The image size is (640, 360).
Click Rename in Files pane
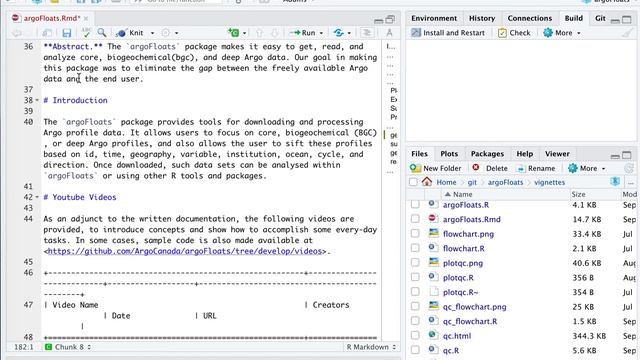coord(536,168)
